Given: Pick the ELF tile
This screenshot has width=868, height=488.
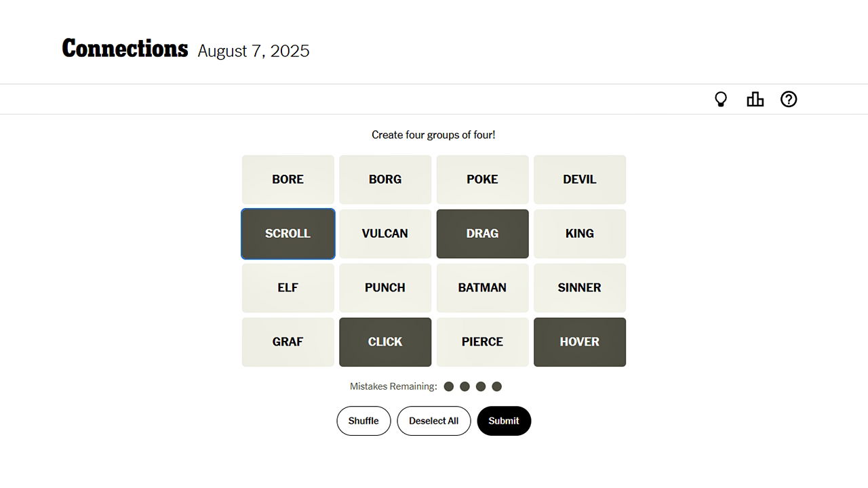Looking at the screenshot, I should click(288, 288).
